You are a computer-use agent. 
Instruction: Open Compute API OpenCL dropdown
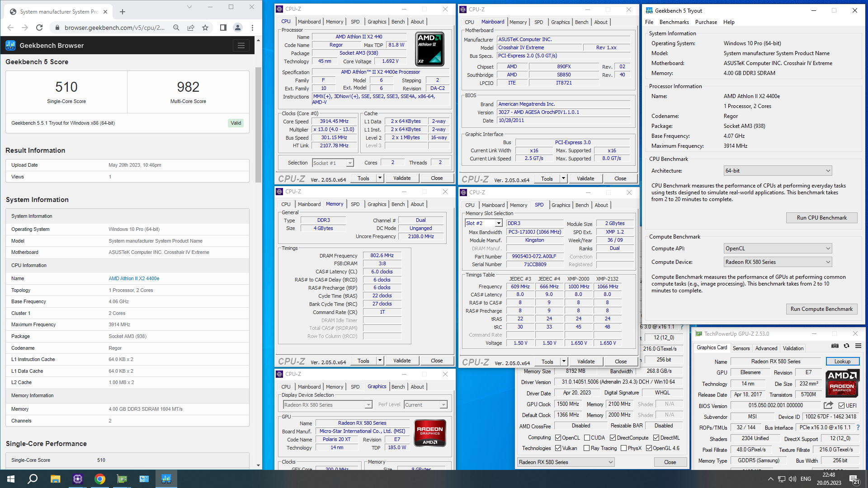pos(778,249)
